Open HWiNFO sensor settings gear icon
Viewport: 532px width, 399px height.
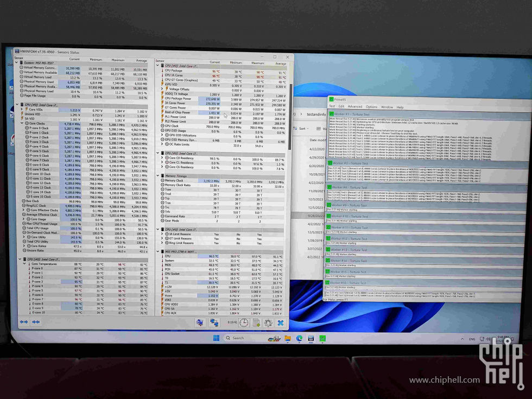pyautogui.click(x=268, y=322)
